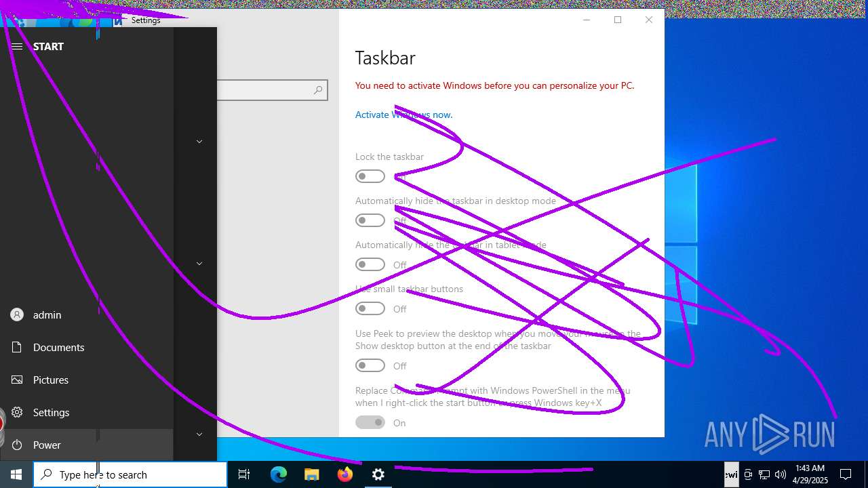Toggle Replace Command Prompt with PowerShell switch

(x=370, y=422)
